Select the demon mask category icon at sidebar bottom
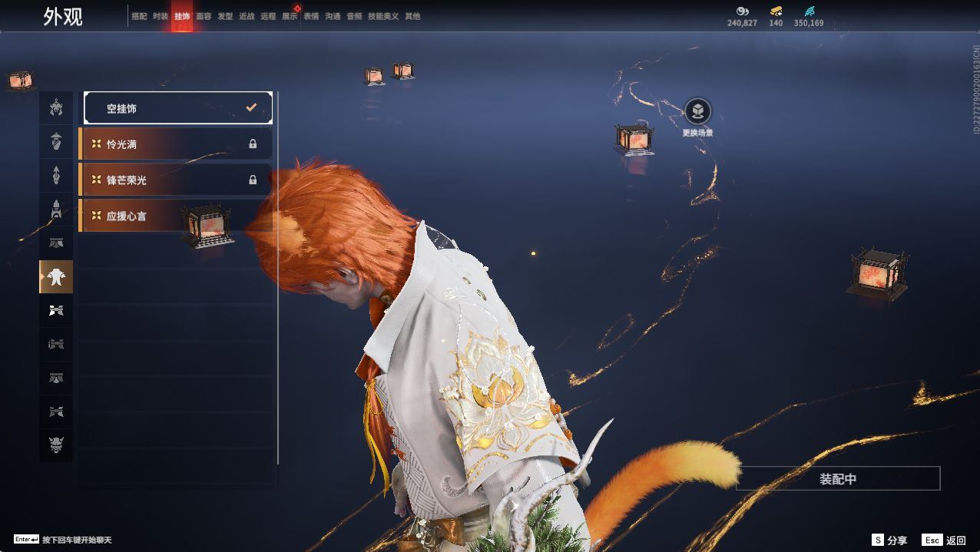980x552 pixels. click(x=55, y=445)
